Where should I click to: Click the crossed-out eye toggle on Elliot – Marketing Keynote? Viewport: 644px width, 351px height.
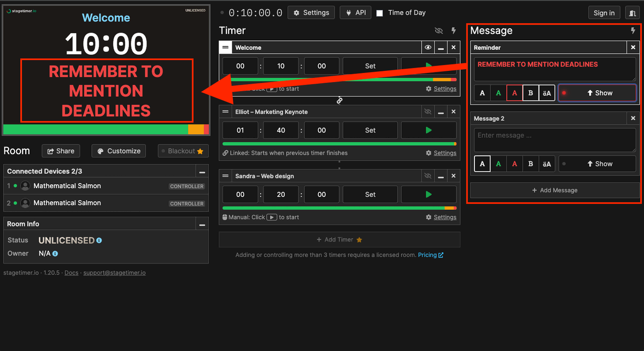428,112
